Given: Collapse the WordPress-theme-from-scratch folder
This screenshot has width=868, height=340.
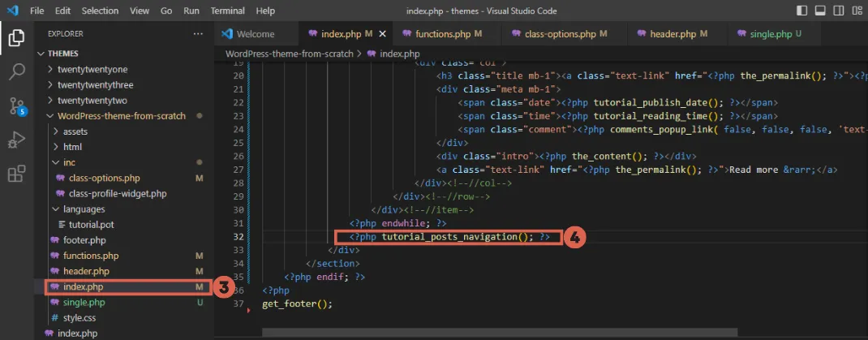Looking at the screenshot, I should tap(122, 116).
